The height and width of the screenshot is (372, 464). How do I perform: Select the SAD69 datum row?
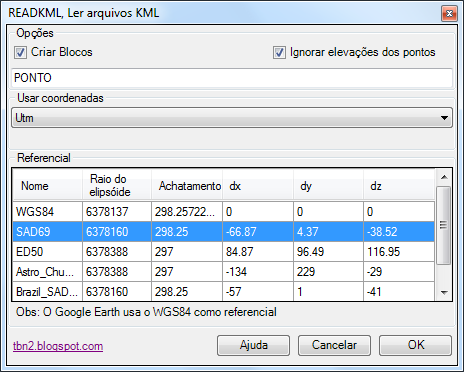(224, 232)
